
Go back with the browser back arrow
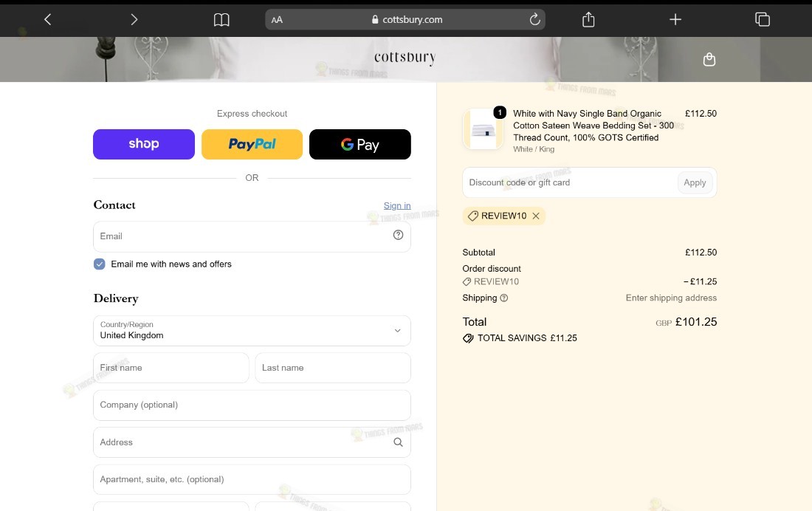pos(48,20)
